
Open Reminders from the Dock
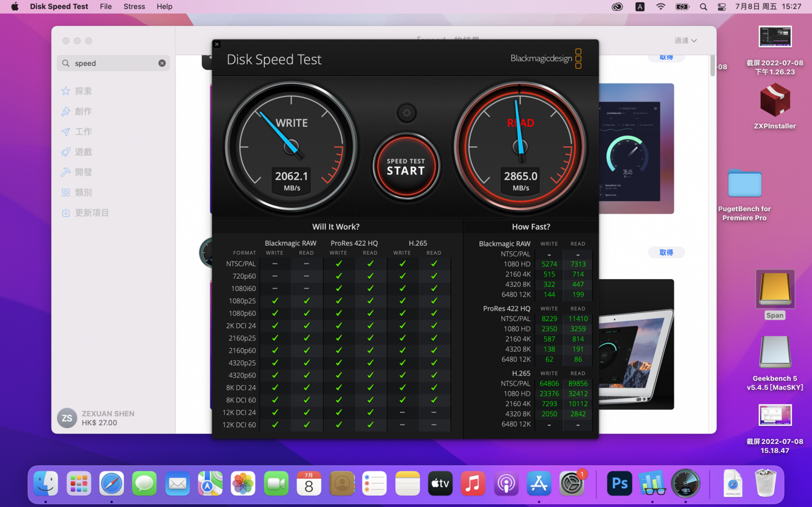click(x=374, y=484)
